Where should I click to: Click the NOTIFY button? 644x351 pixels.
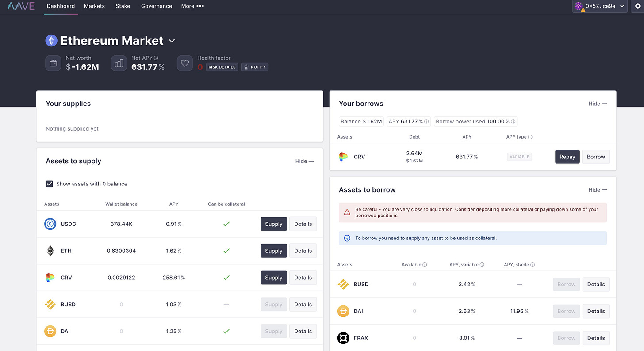[x=255, y=67]
